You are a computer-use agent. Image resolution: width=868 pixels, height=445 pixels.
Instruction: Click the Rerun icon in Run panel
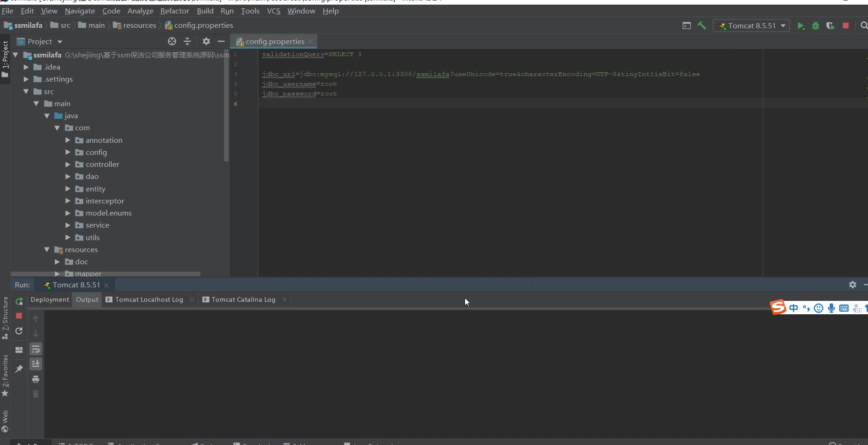[x=19, y=302]
